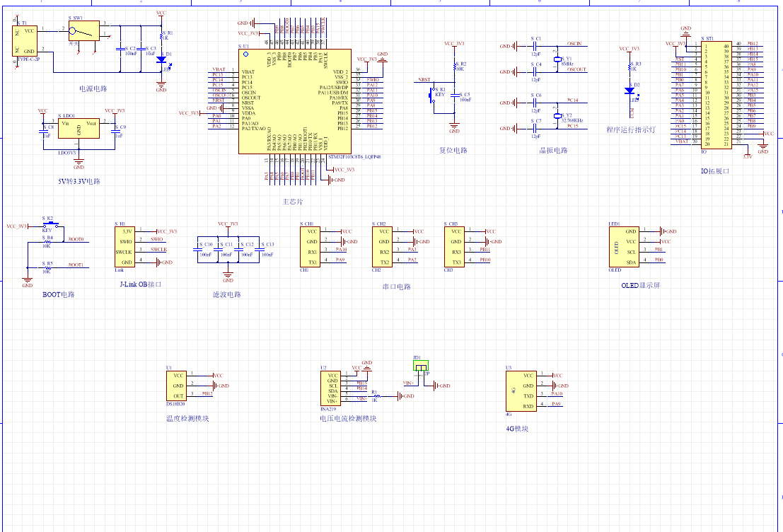The width and height of the screenshot is (783, 532).
Task: Select the 12pF capacitor S_C7
Action: coord(534,128)
